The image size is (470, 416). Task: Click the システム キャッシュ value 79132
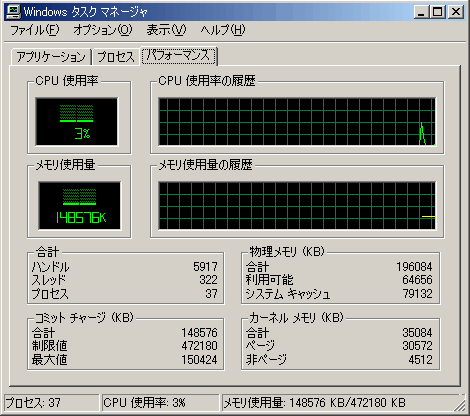[x=417, y=294]
